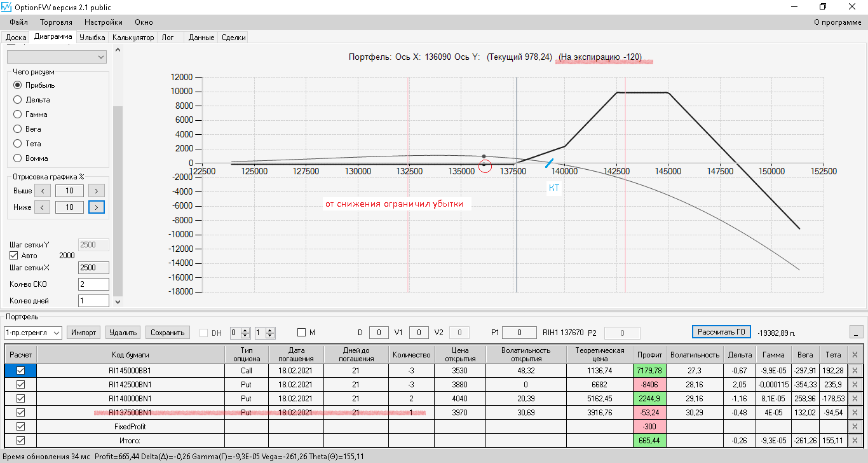
Task: Select the Дельта radio button
Action: [x=17, y=100]
